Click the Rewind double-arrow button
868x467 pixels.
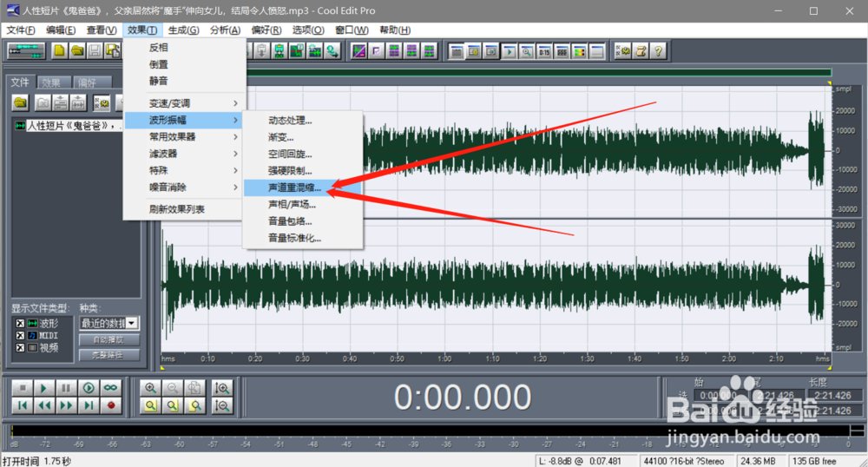[43, 405]
